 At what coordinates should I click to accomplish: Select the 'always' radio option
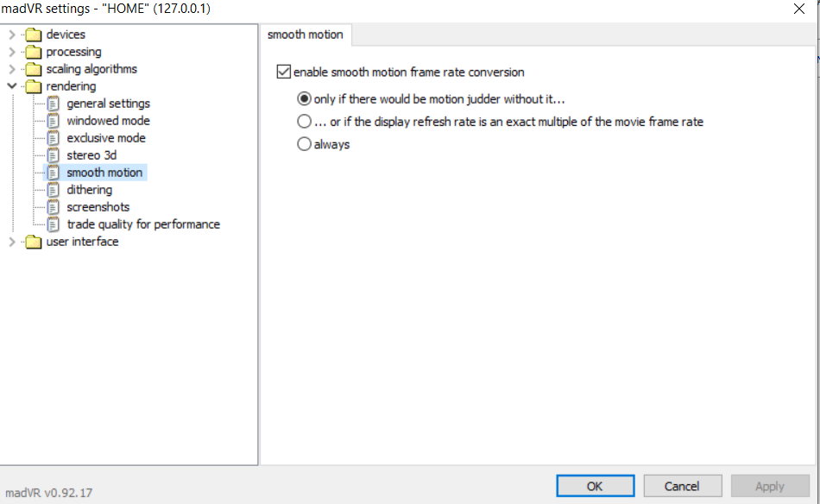[x=304, y=145]
